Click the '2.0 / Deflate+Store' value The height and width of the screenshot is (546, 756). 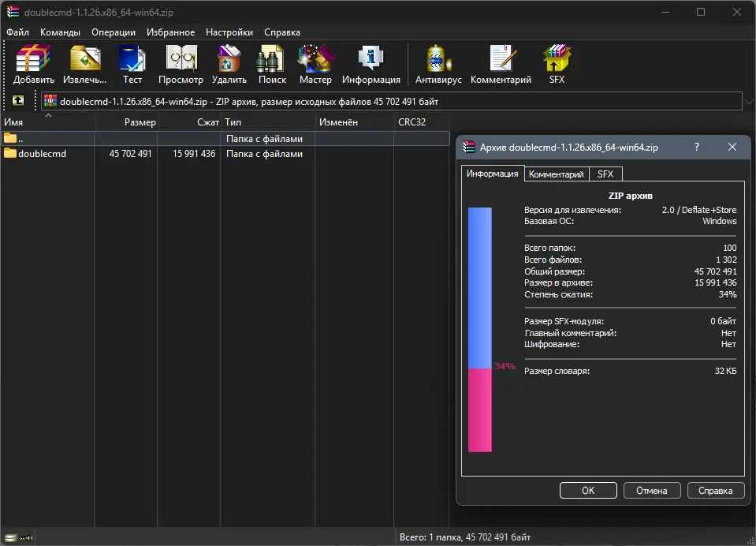tap(699, 210)
